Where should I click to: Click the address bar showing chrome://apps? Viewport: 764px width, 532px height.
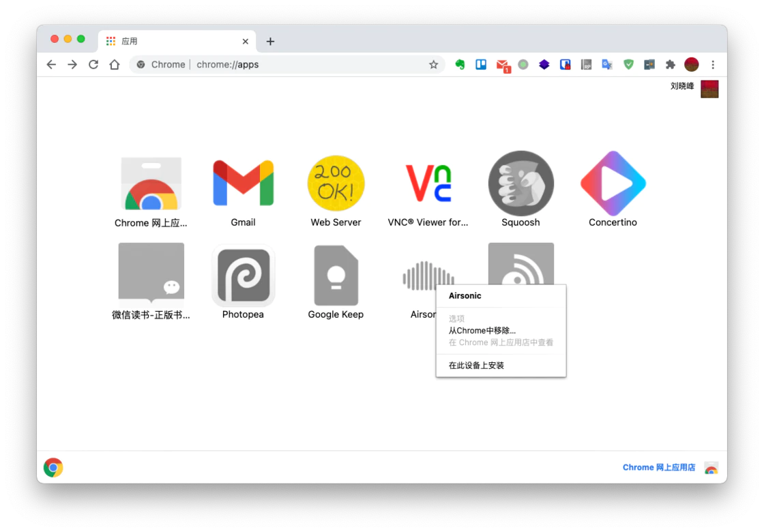307,65
